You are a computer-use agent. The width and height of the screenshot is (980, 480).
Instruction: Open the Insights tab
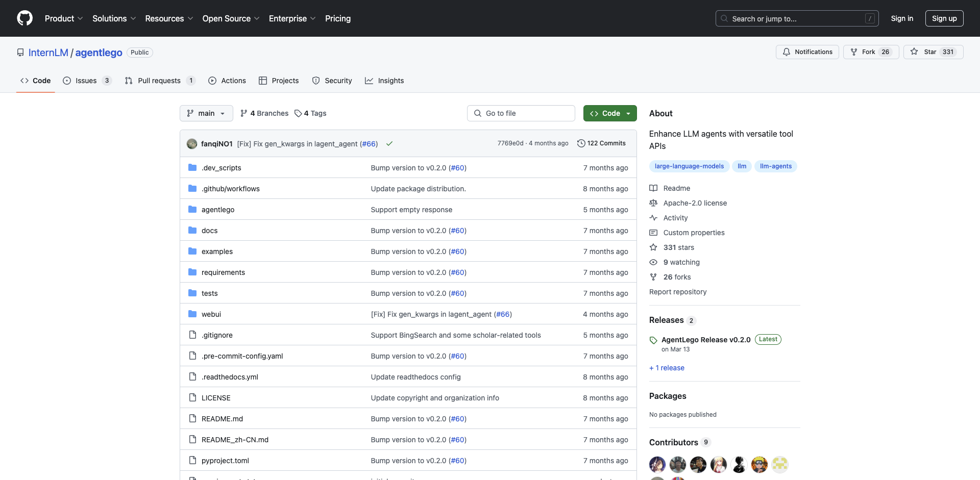coord(384,81)
